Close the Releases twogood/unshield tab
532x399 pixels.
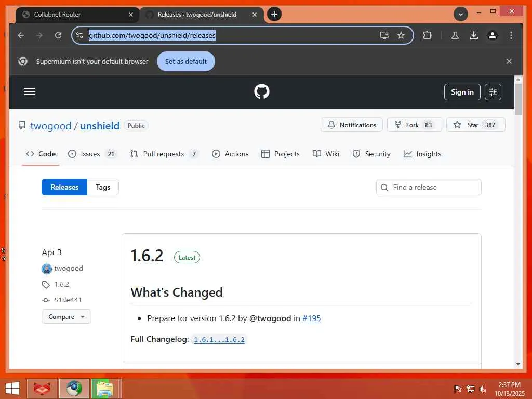coord(255,15)
